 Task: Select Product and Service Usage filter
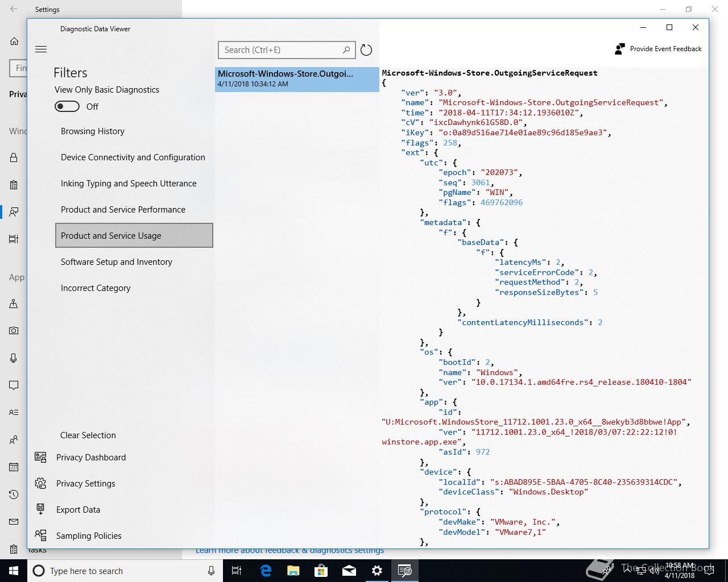(134, 235)
